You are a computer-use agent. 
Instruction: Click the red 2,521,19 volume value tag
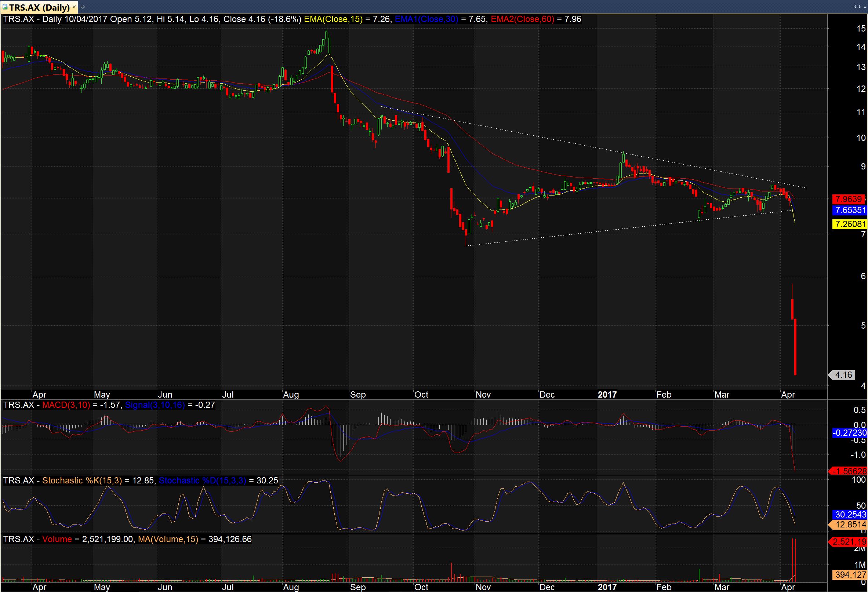pos(848,542)
